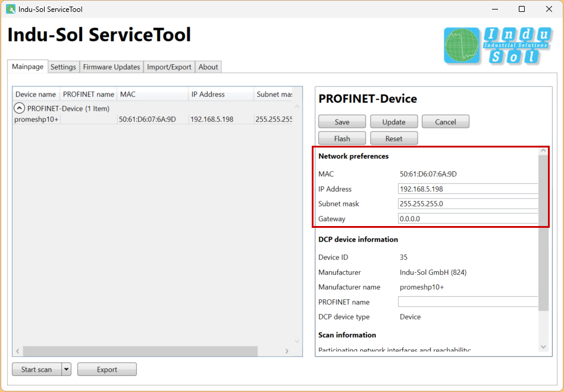Collapse the PROFINET-Device group
The height and width of the screenshot is (392, 564).
pos(19,108)
